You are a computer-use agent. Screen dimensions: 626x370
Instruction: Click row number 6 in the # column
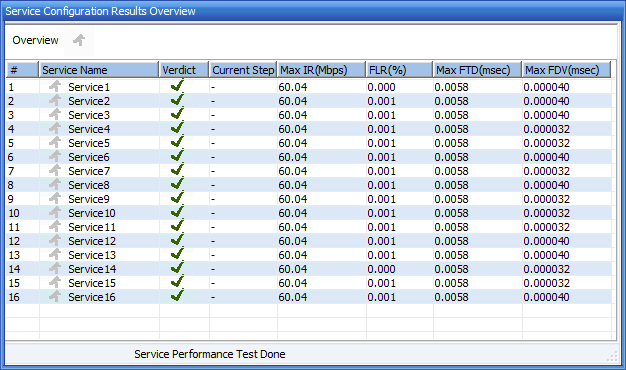pos(11,157)
